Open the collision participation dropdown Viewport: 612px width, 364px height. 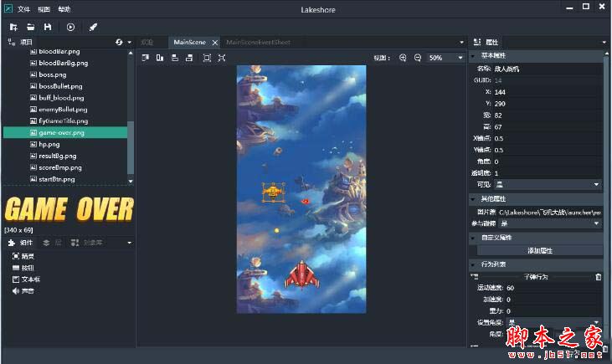coord(550,223)
